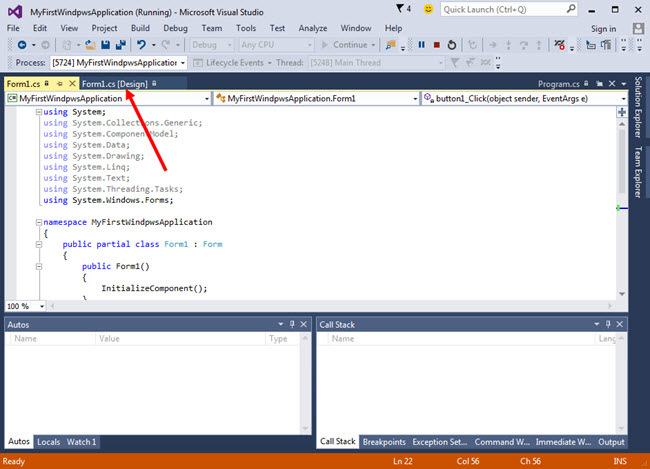This screenshot has height=469, width=650.
Task: Click the editor scroll down arrow
Action: pyautogui.click(x=622, y=294)
